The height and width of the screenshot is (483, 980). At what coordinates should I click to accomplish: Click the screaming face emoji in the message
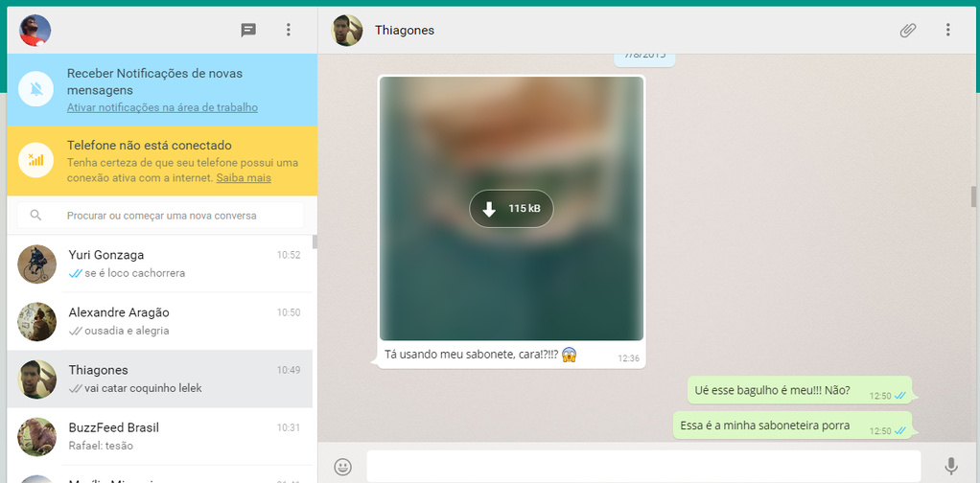tap(569, 355)
